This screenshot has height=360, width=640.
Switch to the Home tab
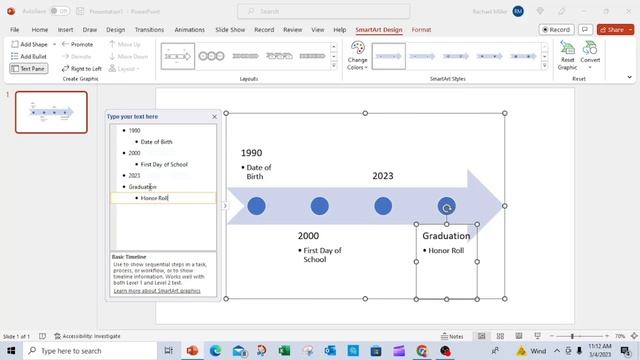click(x=40, y=30)
